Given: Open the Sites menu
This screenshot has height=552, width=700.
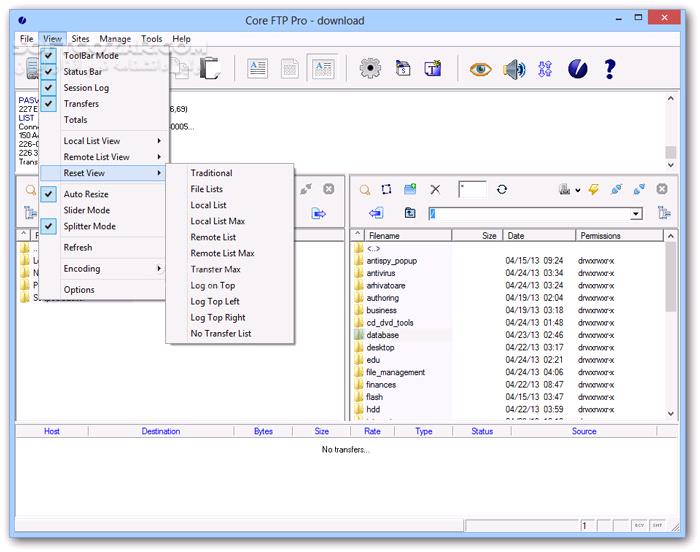Looking at the screenshot, I should coord(80,39).
